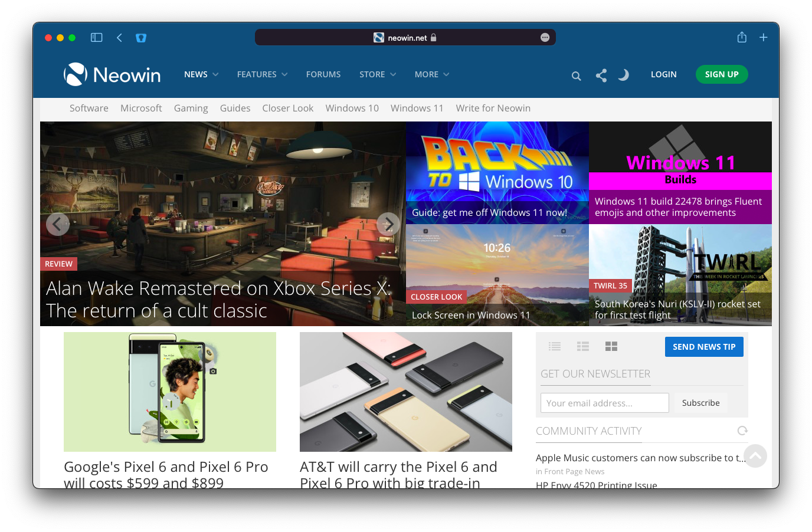Click the Community Activity heading
The image size is (812, 532).
(589, 431)
